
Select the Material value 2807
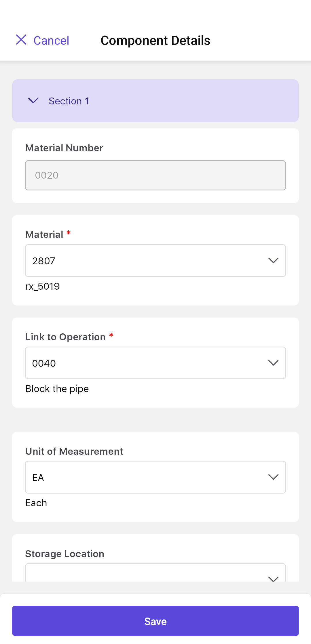[x=44, y=261]
